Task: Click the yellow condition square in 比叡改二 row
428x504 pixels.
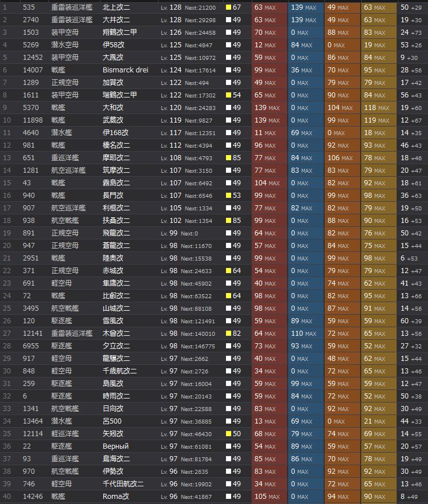Action: click(228, 296)
